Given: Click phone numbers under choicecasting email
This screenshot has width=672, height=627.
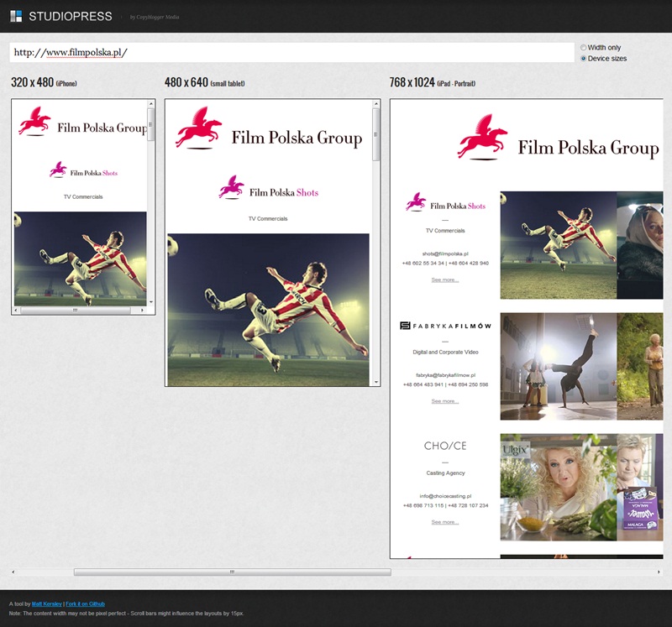Looking at the screenshot, I should [445, 506].
